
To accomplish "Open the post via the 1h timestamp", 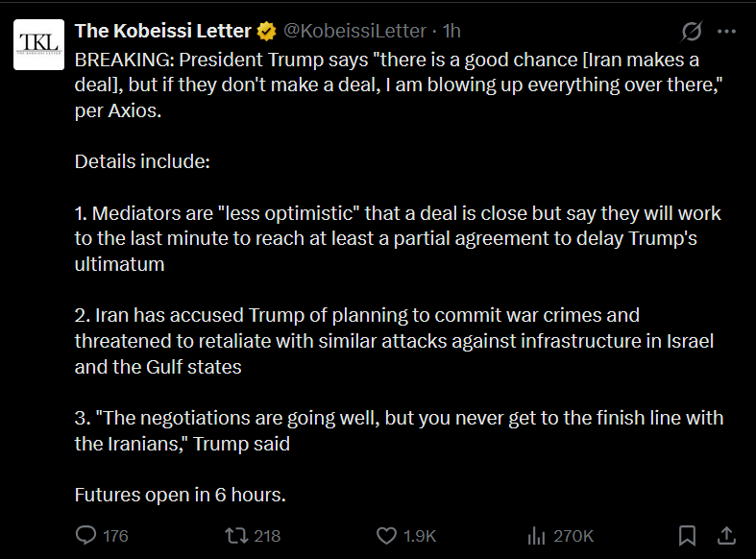I will (x=451, y=32).
